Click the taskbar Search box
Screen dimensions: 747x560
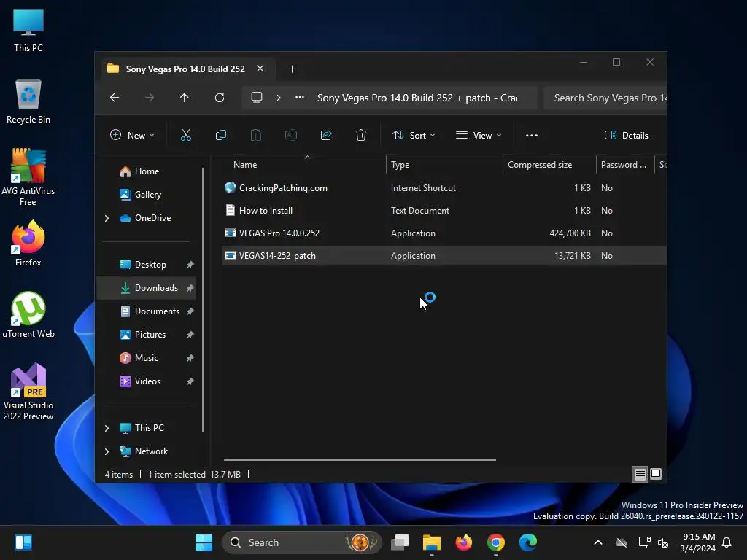302,542
